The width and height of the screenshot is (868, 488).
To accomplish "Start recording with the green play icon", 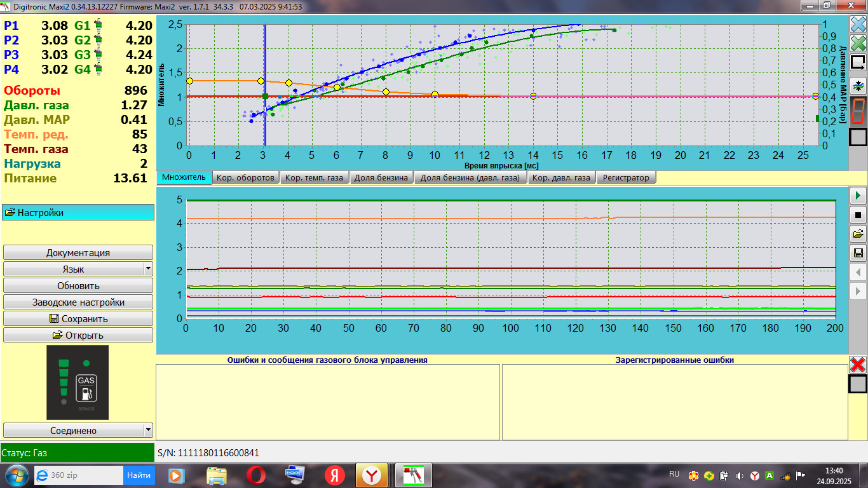I will point(858,195).
